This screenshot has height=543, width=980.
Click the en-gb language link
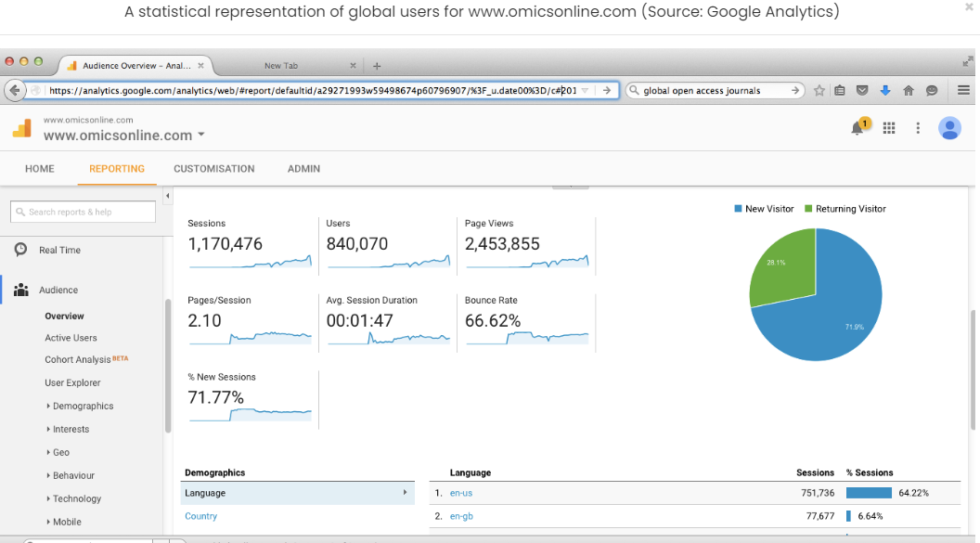(461, 516)
